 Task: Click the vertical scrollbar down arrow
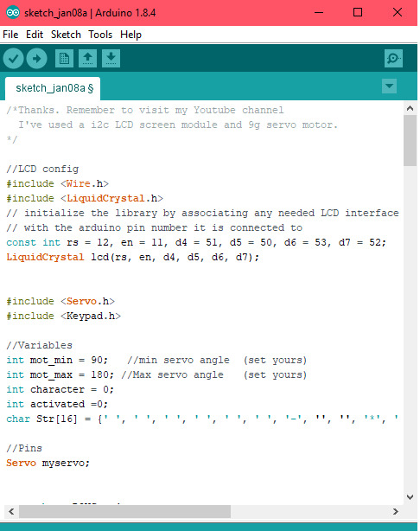click(410, 497)
